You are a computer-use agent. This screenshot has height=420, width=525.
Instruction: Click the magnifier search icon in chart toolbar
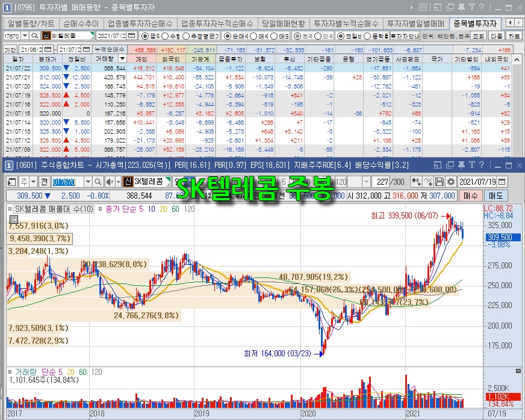98,182
